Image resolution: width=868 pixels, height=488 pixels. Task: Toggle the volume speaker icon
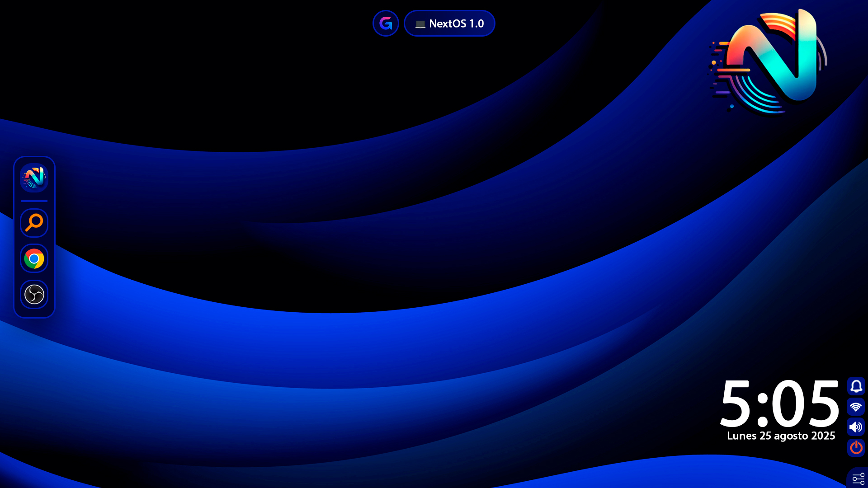pyautogui.click(x=856, y=427)
